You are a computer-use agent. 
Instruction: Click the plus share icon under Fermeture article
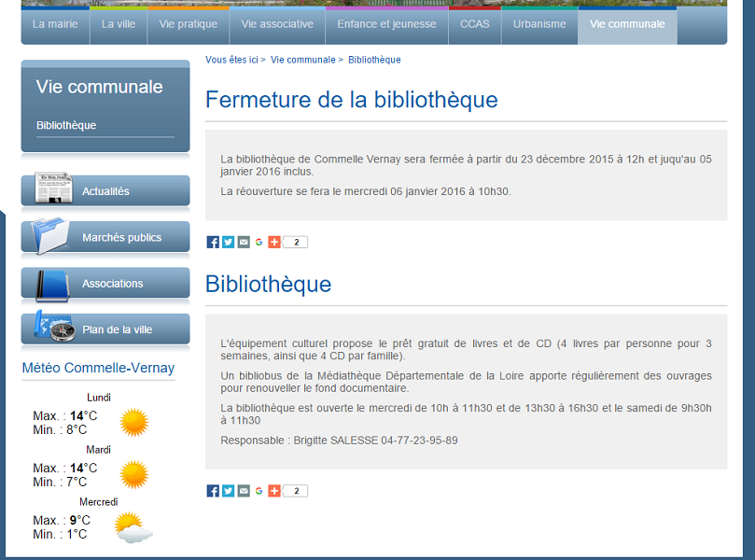[274, 242]
